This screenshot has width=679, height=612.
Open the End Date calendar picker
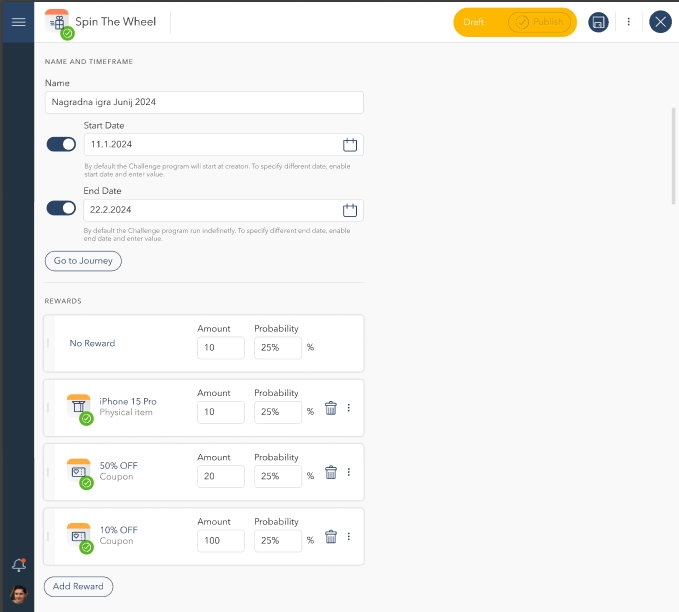(350, 210)
